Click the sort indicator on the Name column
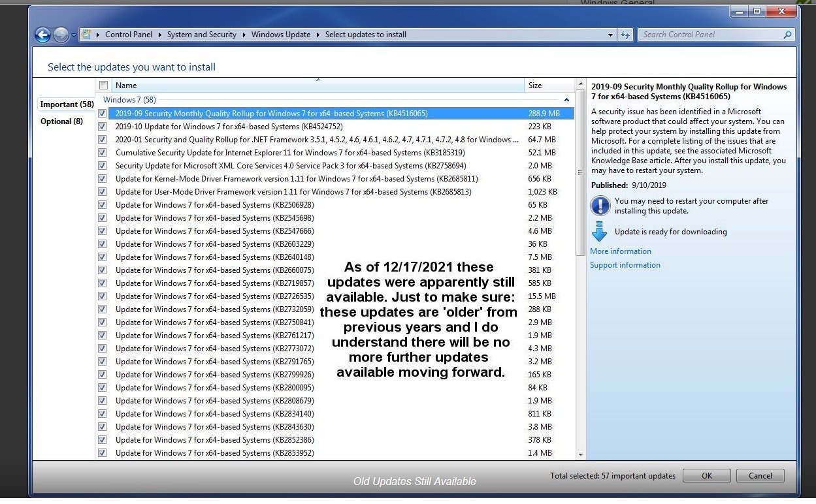The image size is (816, 504). click(319, 80)
